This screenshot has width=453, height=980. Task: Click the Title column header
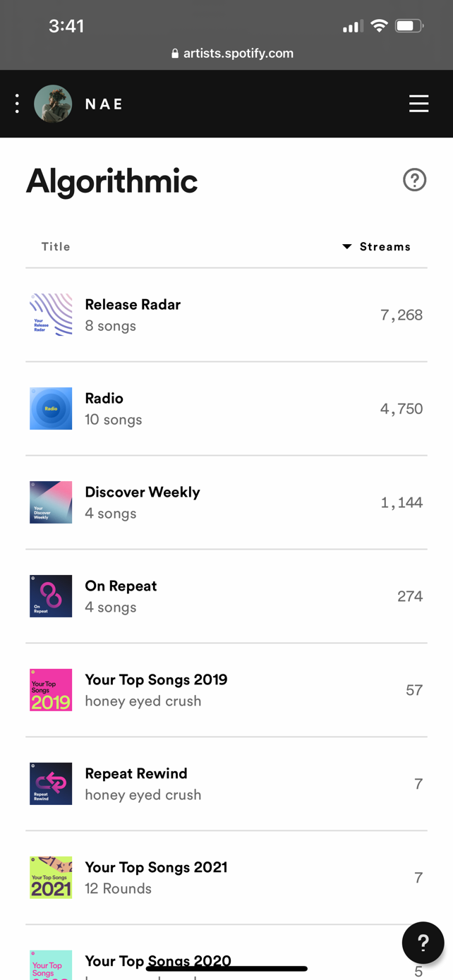[56, 246]
